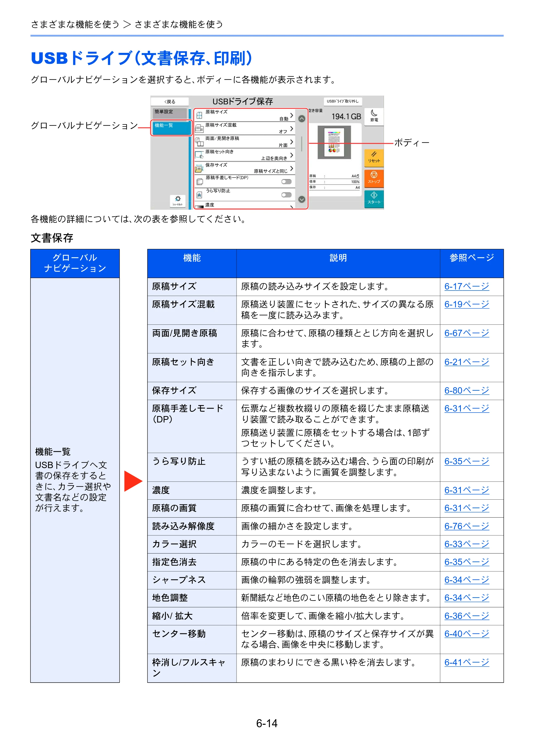This screenshot has width=534, height=756.
Task: Expand the 原稿サイズ混載 オフ chevron
Action: pyautogui.click(x=291, y=128)
